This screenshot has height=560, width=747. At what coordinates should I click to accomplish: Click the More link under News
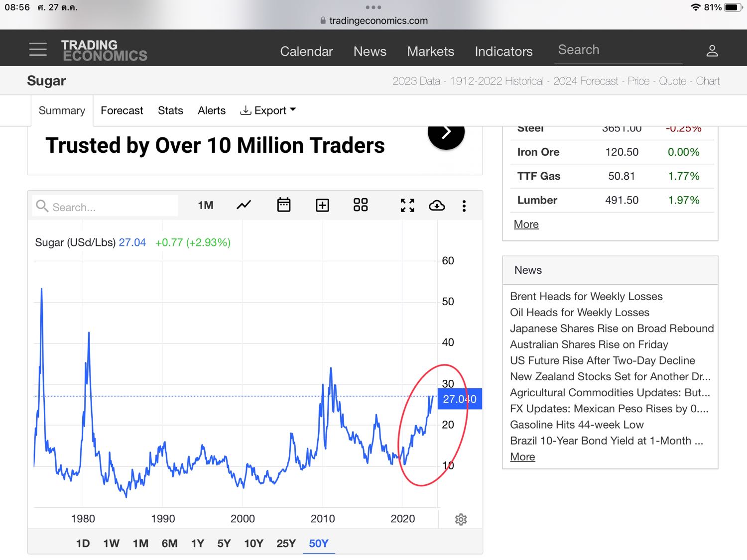pyautogui.click(x=522, y=456)
